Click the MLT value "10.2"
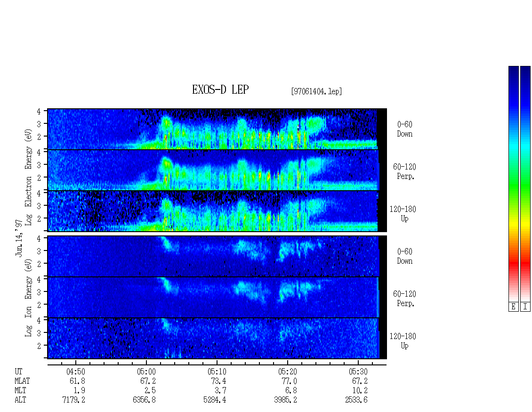This screenshot has width=532, height=412. pyautogui.click(x=360, y=391)
